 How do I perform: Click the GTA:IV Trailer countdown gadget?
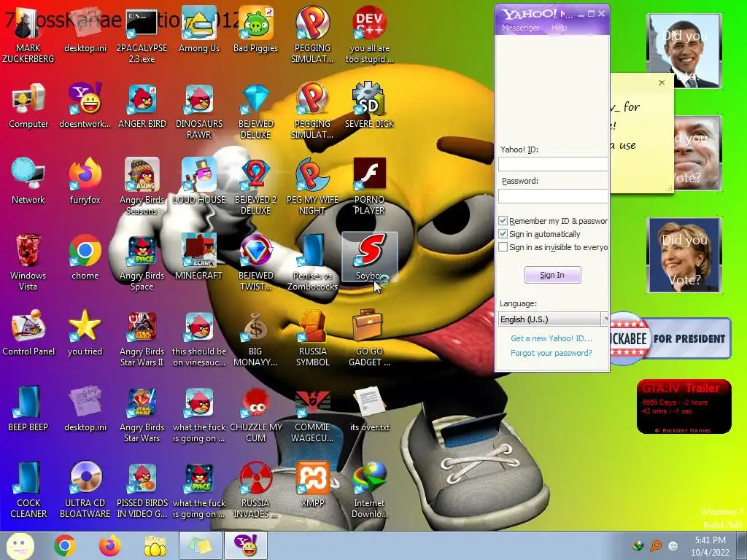[684, 407]
